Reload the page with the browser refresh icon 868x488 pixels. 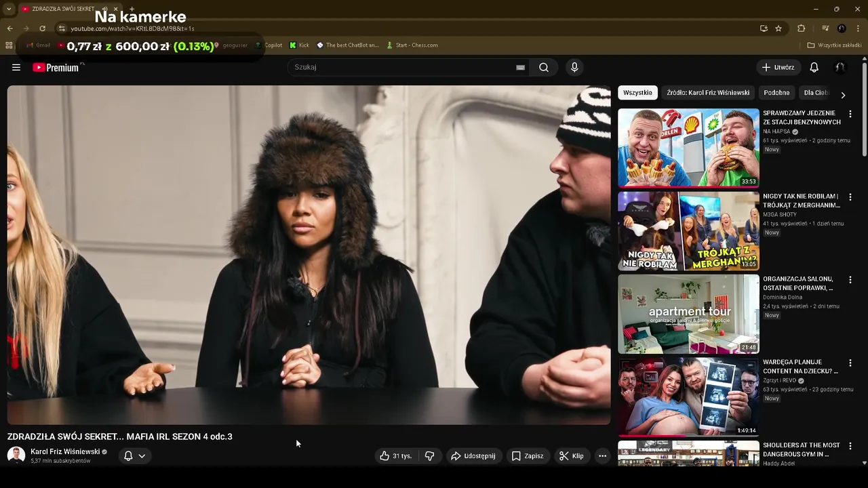pos(42,28)
